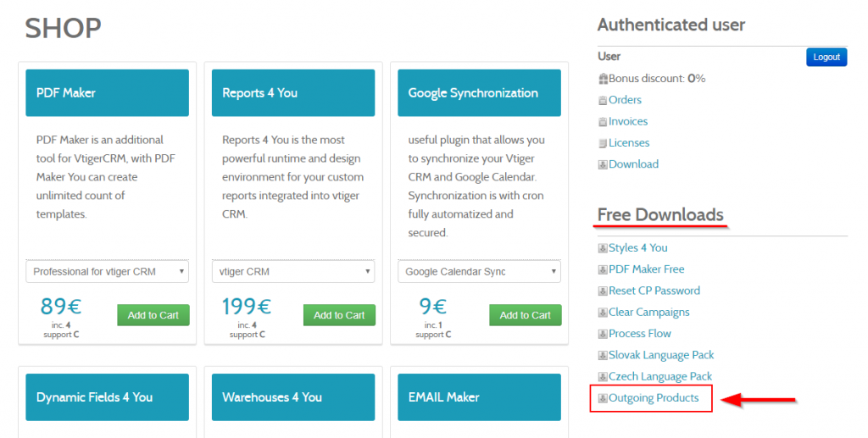Click the Authenticated user heading
The height and width of the screenshot is (438, 868).
[x=671, y=25]
